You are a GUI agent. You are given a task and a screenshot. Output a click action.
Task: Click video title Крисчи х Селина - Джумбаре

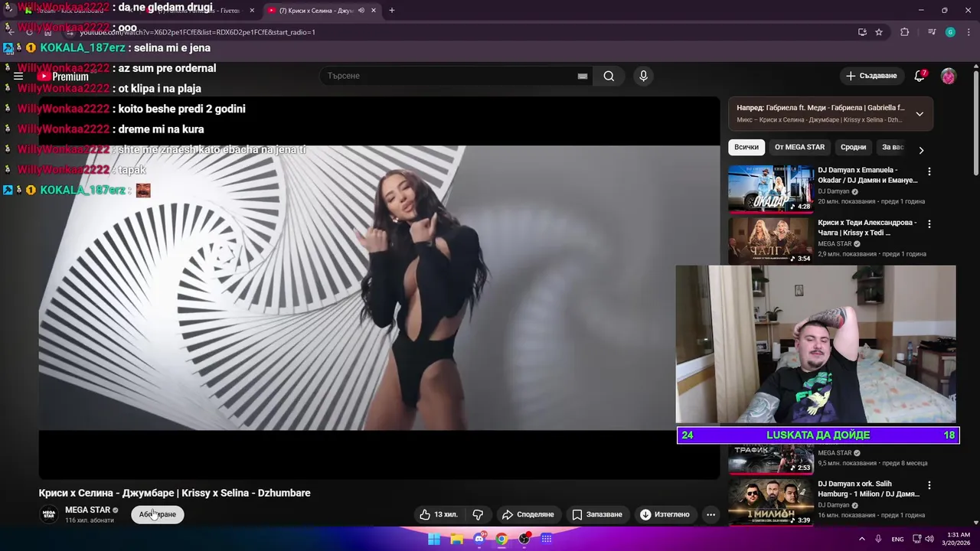click(x=175, y=493)
